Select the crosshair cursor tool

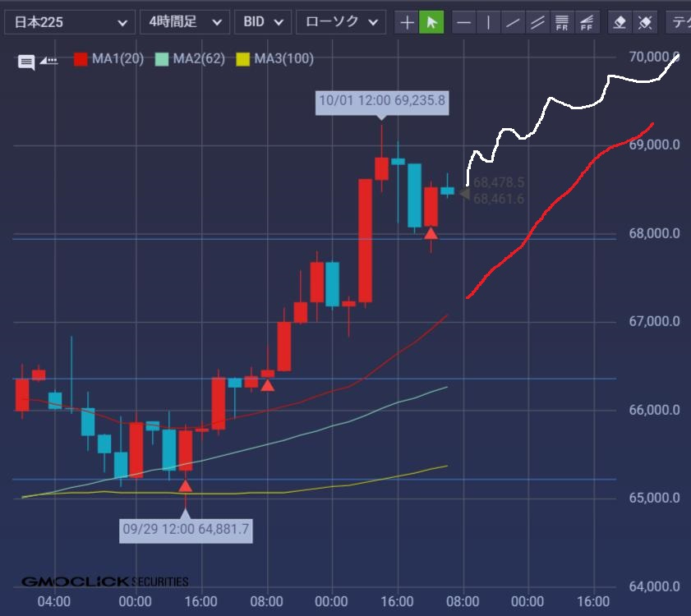coord(407,22)
